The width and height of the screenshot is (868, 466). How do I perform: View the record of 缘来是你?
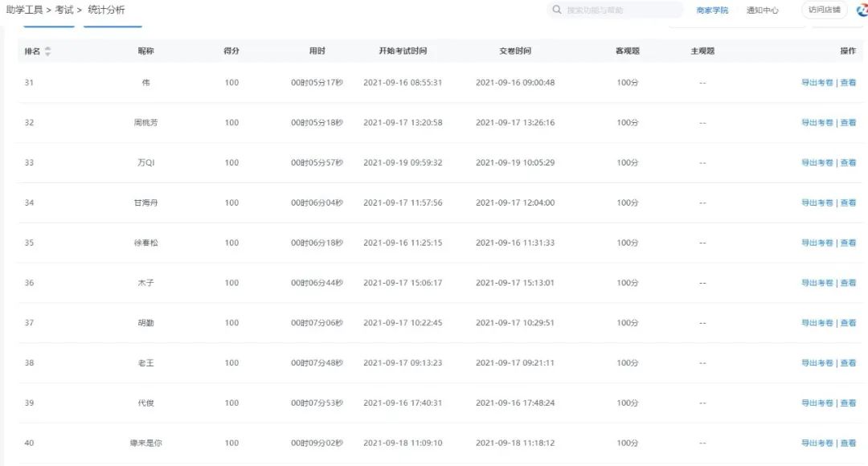pos(848,444)
